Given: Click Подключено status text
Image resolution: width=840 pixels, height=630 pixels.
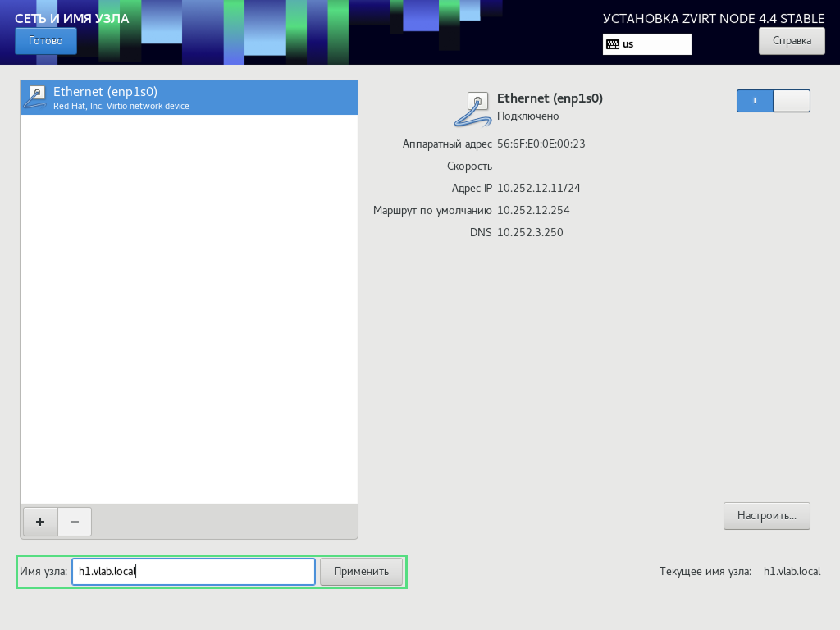Looking at the screenshot, I should point(527,116).
